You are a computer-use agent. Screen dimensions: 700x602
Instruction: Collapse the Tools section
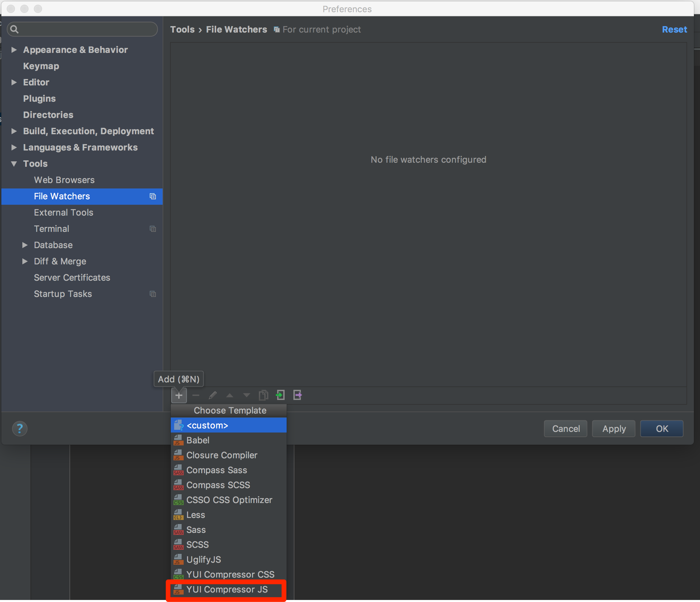tap(14, 164)
